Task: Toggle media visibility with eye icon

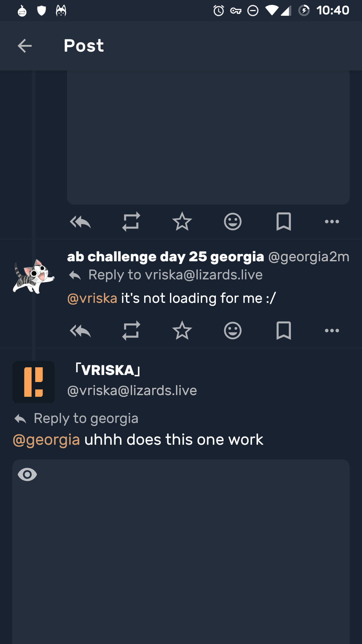Action: [27, 475]
